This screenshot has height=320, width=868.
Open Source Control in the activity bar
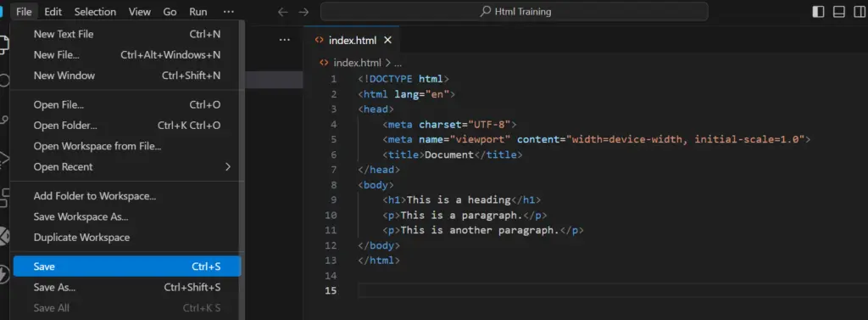3,119
